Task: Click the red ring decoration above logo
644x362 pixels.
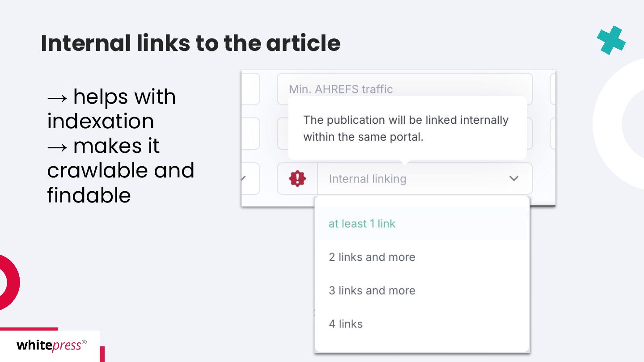Action: pyautogui.click(x=7, y=282)
